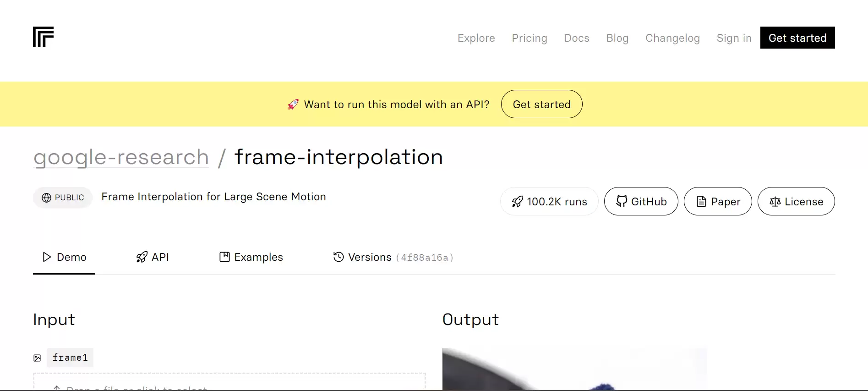The image size is (868, 391).
Task: Go to the Pricing page
Action: click(x=530, y=38)
